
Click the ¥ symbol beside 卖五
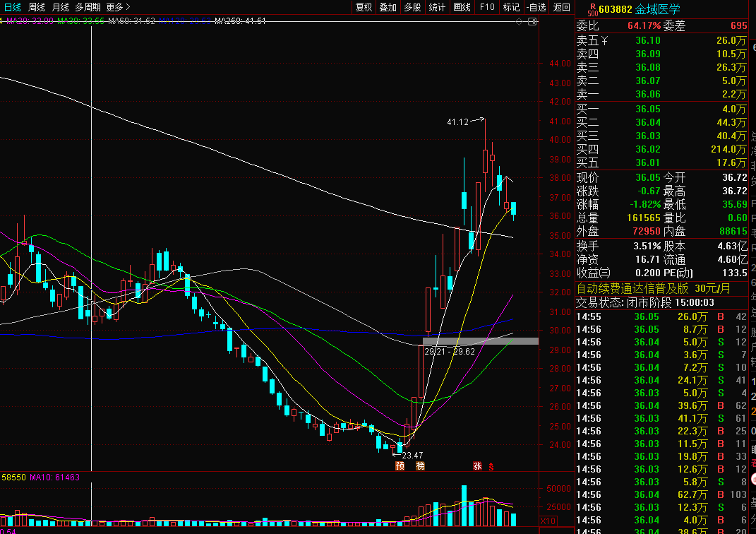(605, 41)
